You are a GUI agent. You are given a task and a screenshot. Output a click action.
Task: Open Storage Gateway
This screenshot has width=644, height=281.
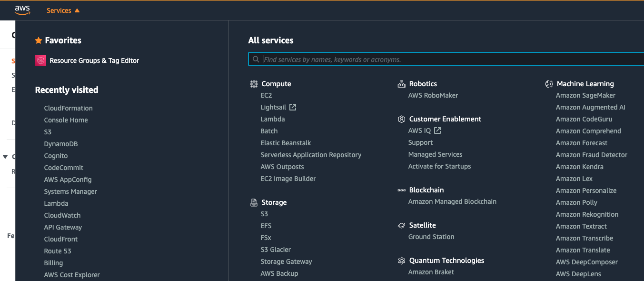(286, 261)
